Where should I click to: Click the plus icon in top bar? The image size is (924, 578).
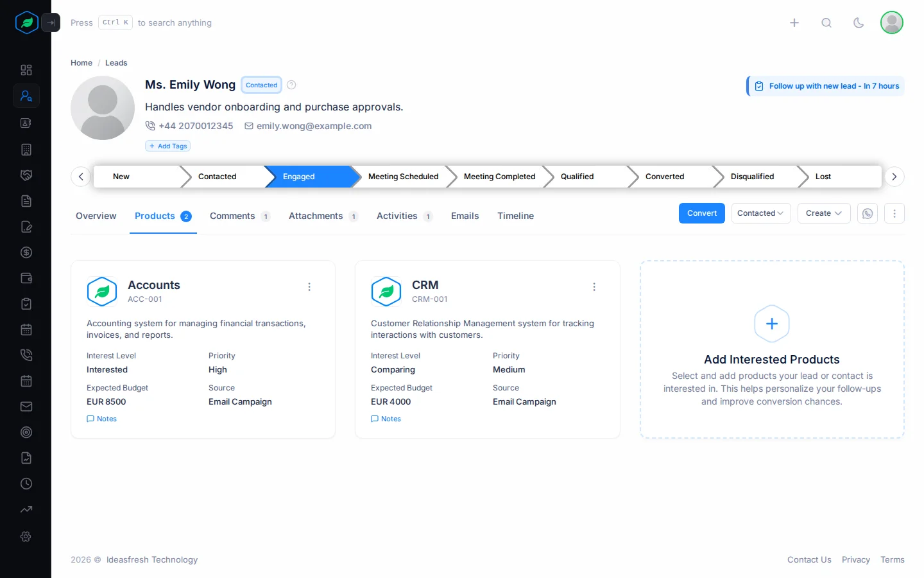click(794, 22)
